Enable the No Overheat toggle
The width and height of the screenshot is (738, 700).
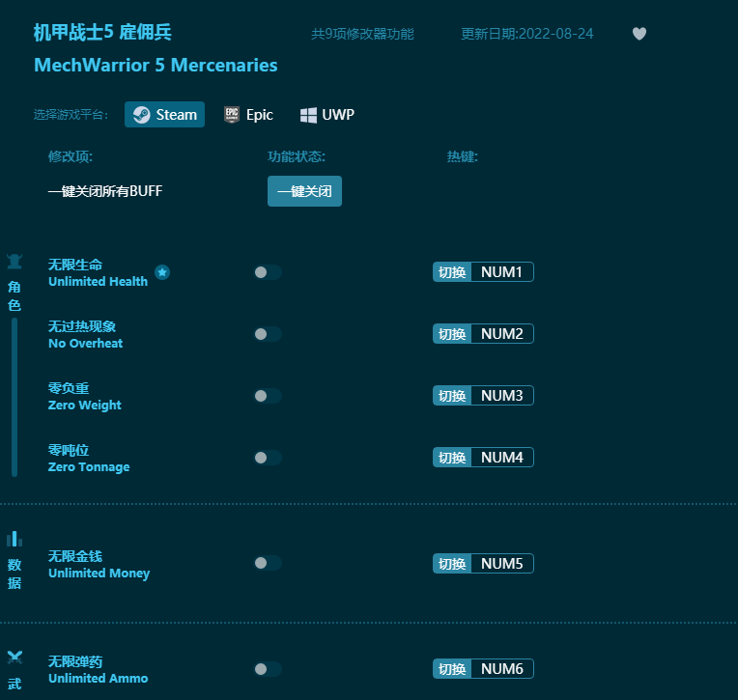coord(268,334)
